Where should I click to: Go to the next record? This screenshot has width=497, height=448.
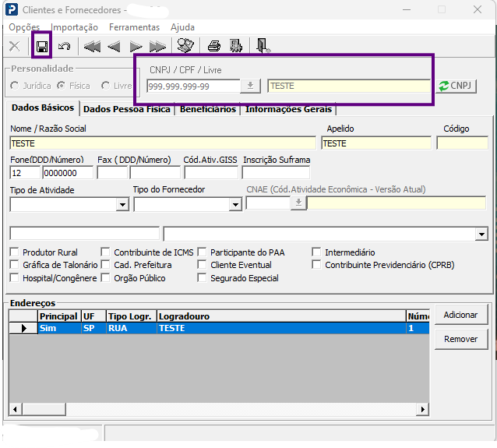pyautogui.click(x=136, y=47)
